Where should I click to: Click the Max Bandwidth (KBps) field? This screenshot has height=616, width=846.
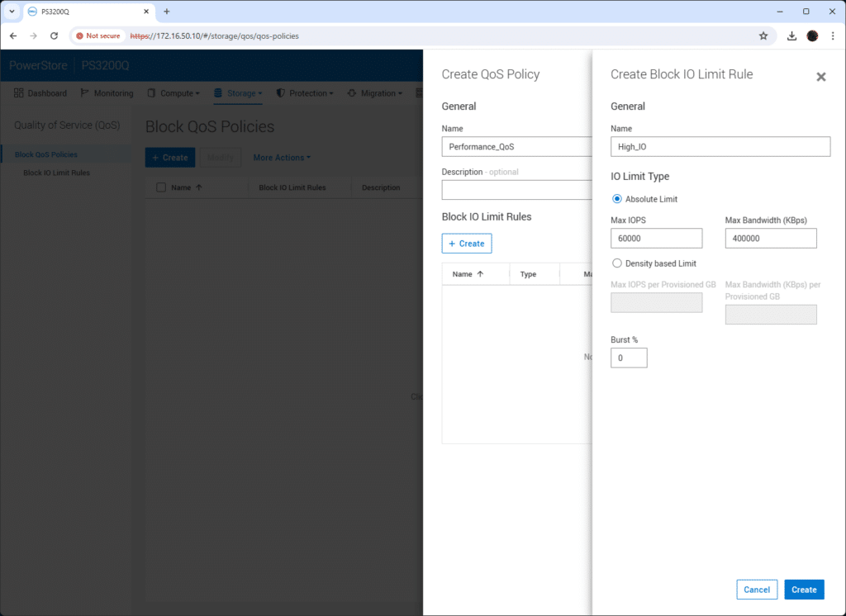coord(771,239)
